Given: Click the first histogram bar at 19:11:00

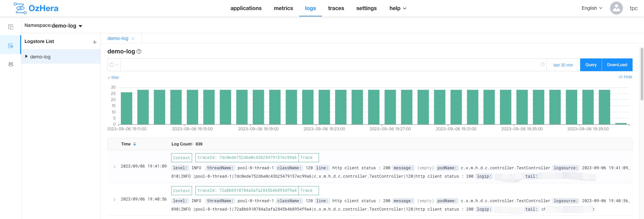Looking at the screenshot, I should point(127,108).
